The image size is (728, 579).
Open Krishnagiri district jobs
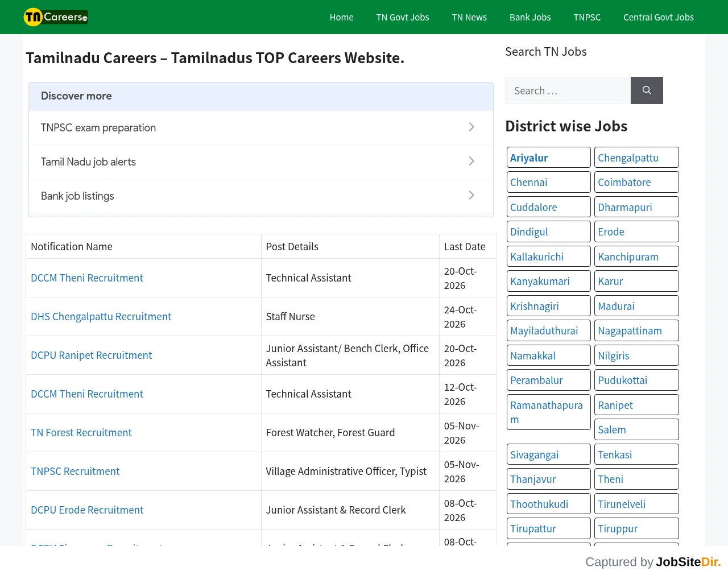click(x=549, y=306)
